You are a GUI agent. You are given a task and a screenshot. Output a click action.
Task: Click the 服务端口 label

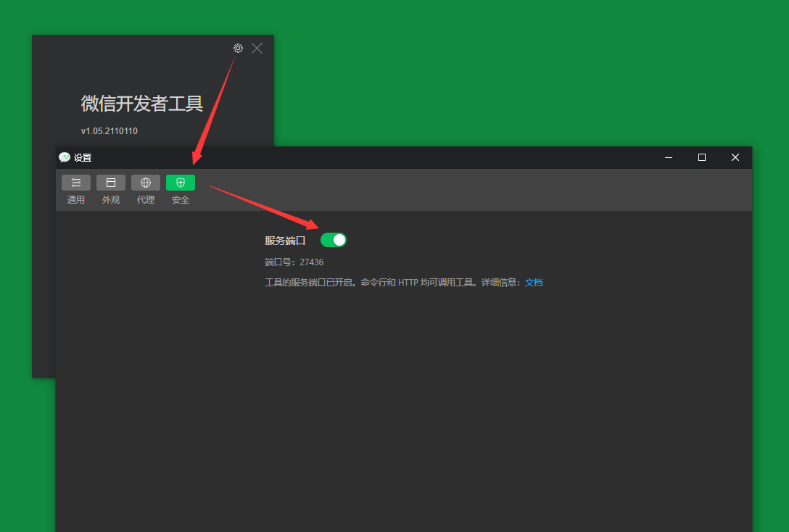point(285,241)
